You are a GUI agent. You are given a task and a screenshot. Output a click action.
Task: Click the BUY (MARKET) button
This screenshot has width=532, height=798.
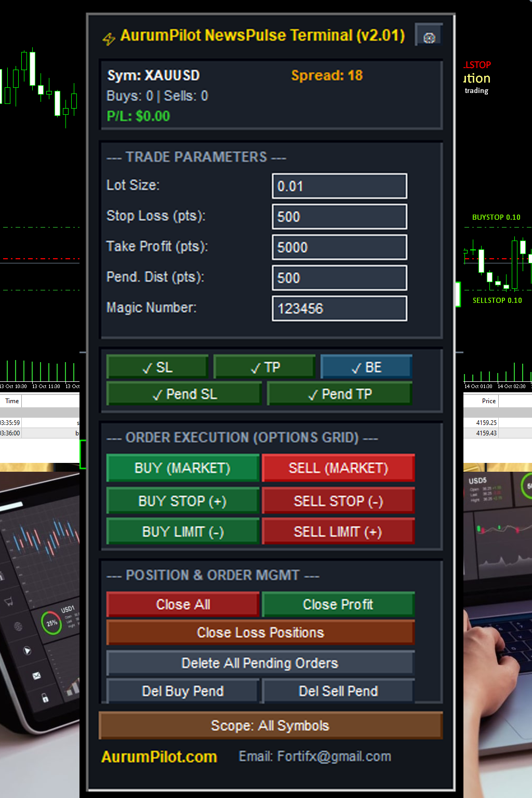[x=183, y=468]
